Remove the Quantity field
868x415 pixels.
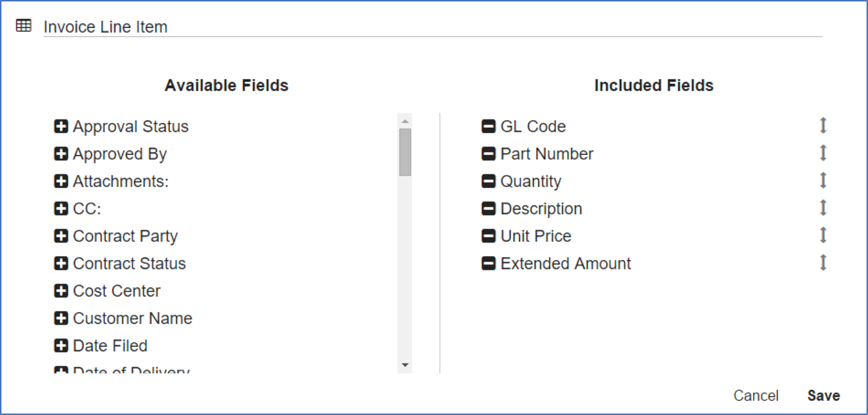click(488, 181)
